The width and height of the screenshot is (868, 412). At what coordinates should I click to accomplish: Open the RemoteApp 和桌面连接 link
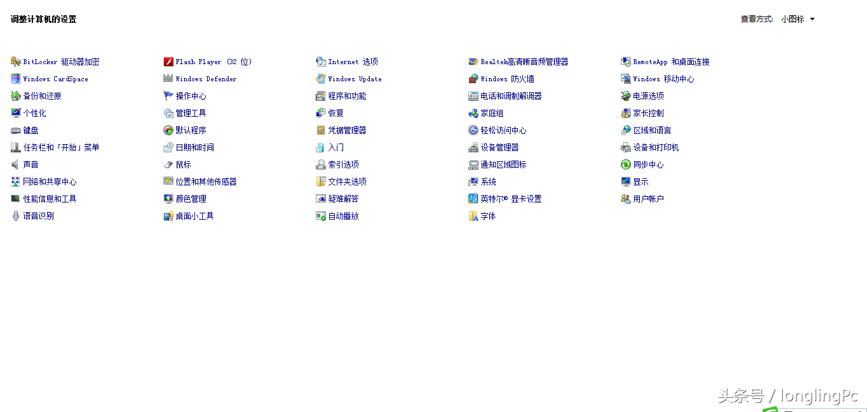click(671, 62)
